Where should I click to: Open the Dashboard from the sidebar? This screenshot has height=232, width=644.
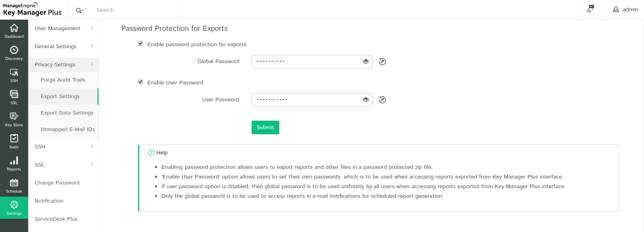[x=14, y=31]
